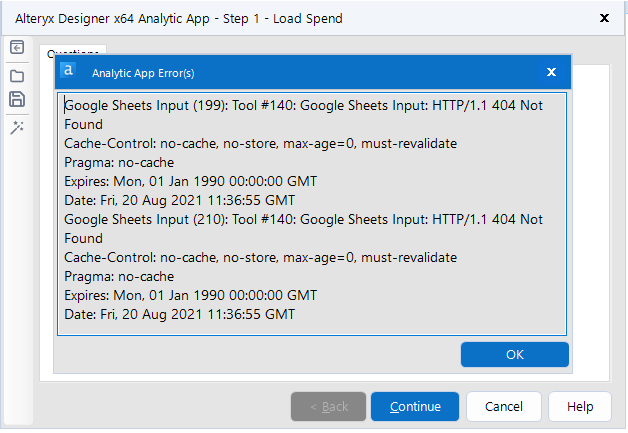Open Help for the Analytic App
Image resolution: width=628 pixels, height=433 pixels.
click(580, 407)
